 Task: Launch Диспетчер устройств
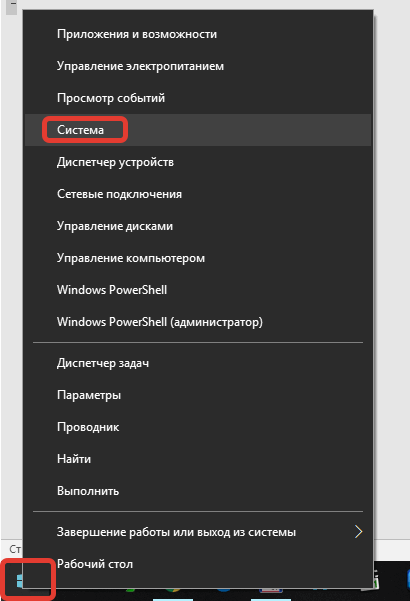point(115,162)
